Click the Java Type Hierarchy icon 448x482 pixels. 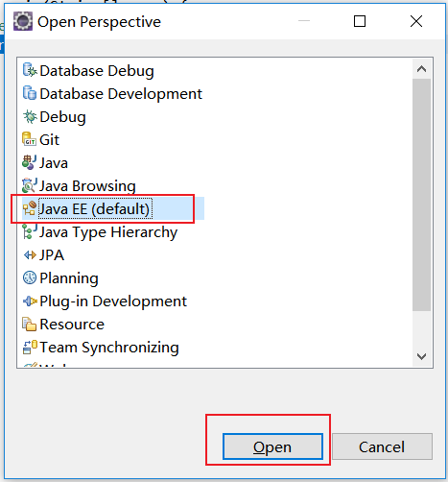[x=29, y=231]
